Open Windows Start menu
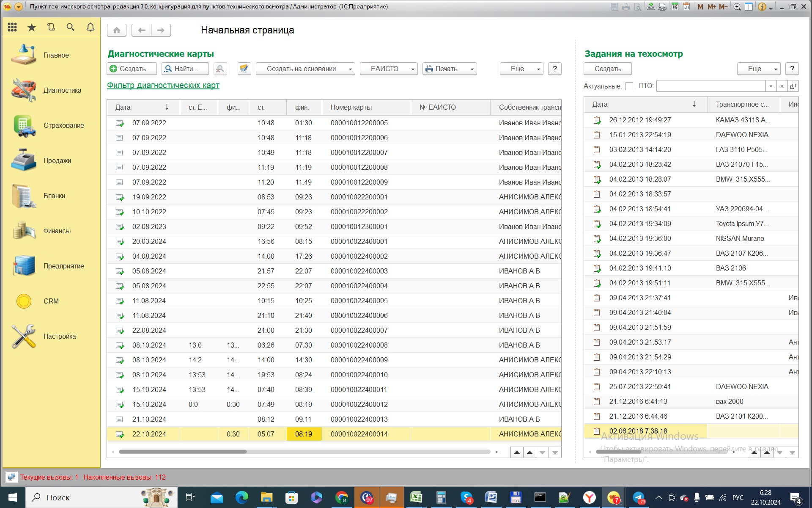 click(x=12, y=497)
